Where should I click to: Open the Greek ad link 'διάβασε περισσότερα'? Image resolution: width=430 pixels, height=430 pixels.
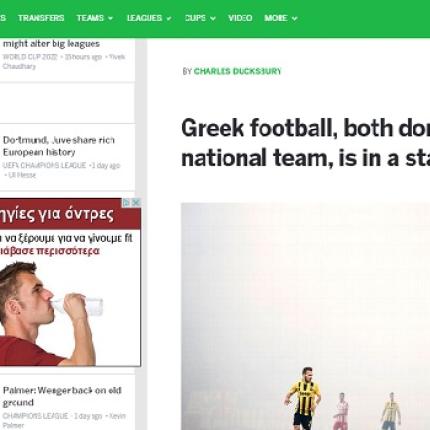[x=49, y=251]
